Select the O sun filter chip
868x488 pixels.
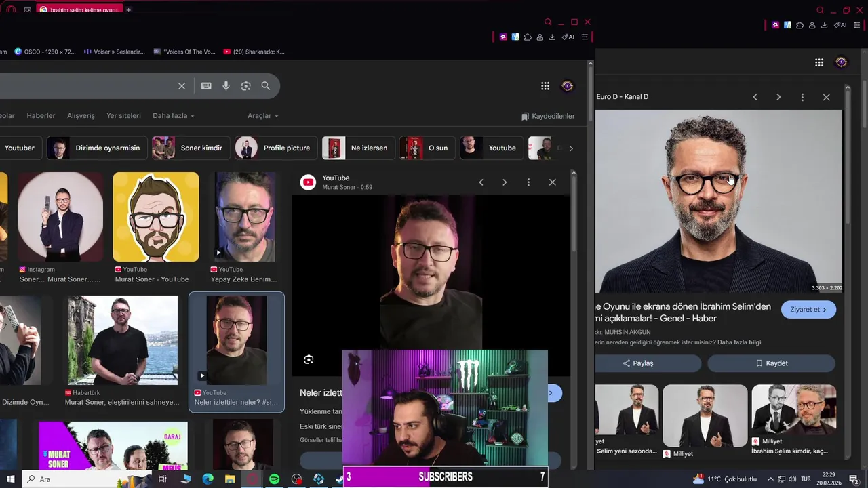point(427,148)
